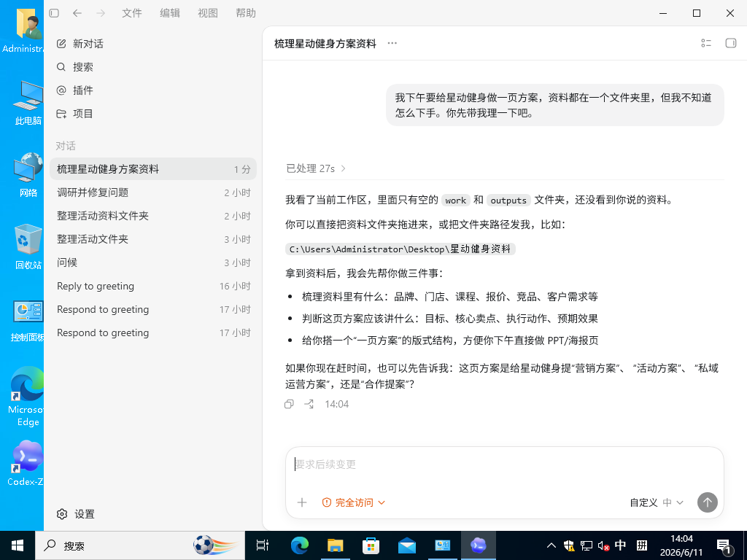Viewport: 747px width, 560px height.
Task: Switch the 中 input method indicator
Action: point(620,545)
